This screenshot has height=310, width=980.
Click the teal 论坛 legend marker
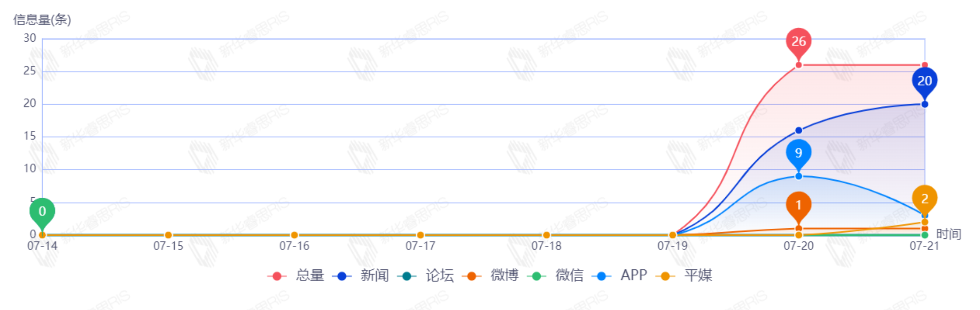(406, 276)
